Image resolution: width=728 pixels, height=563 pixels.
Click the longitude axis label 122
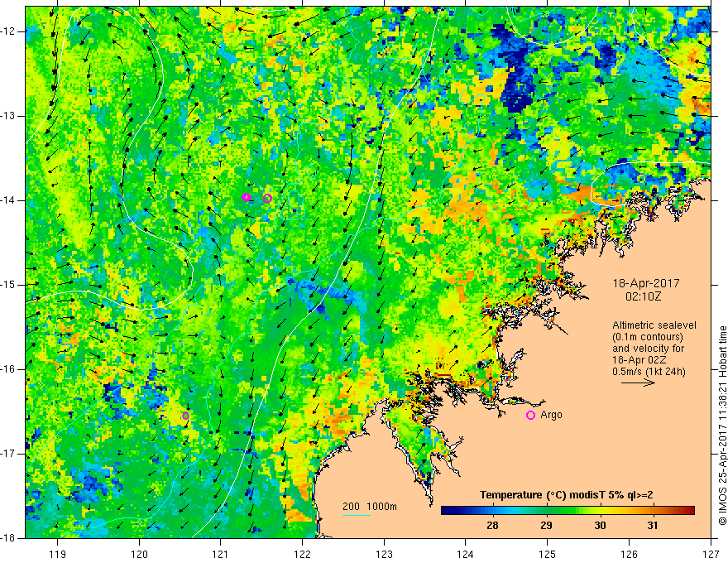[x=302, y=554]
